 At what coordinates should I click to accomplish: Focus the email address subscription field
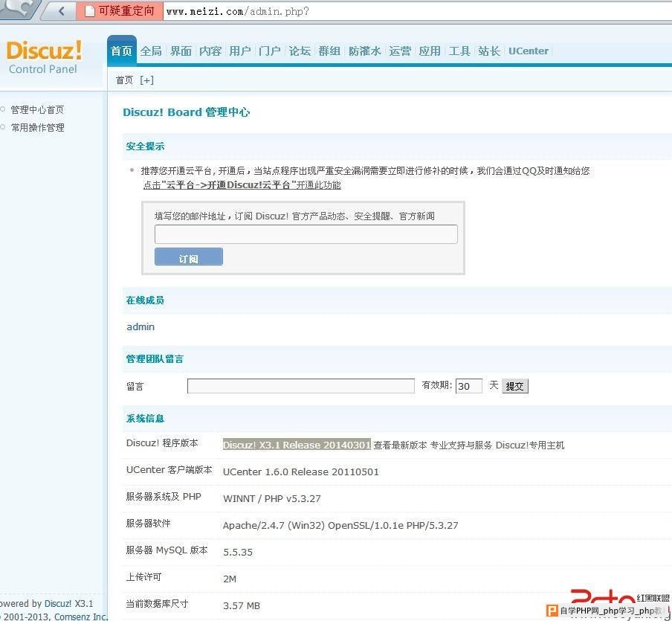point(306,234)
